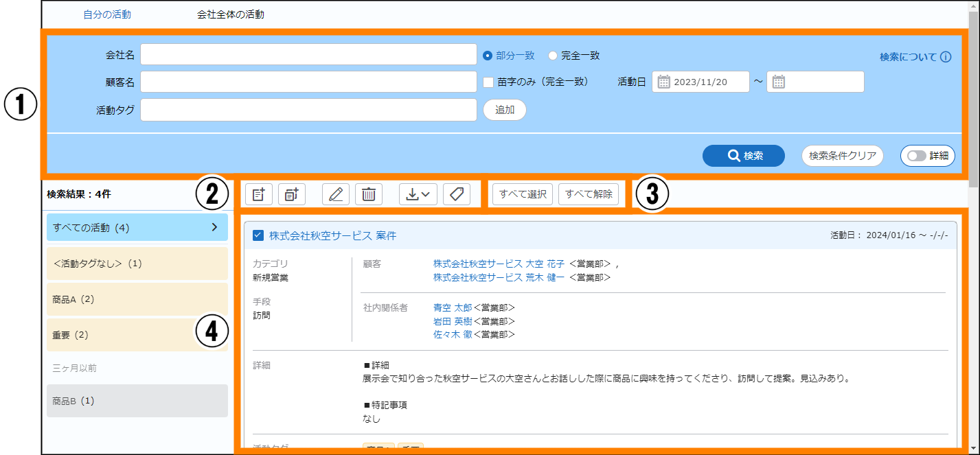Expand the すべての活動 (4) list item
The width and height of the screenshot is (980, 455).
click(x=137, y=227)
